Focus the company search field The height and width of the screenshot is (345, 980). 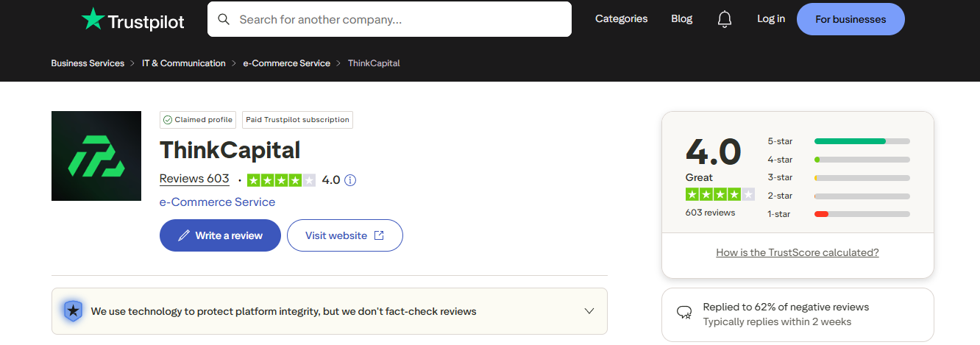pyautogui.click(x=389, y=19)
